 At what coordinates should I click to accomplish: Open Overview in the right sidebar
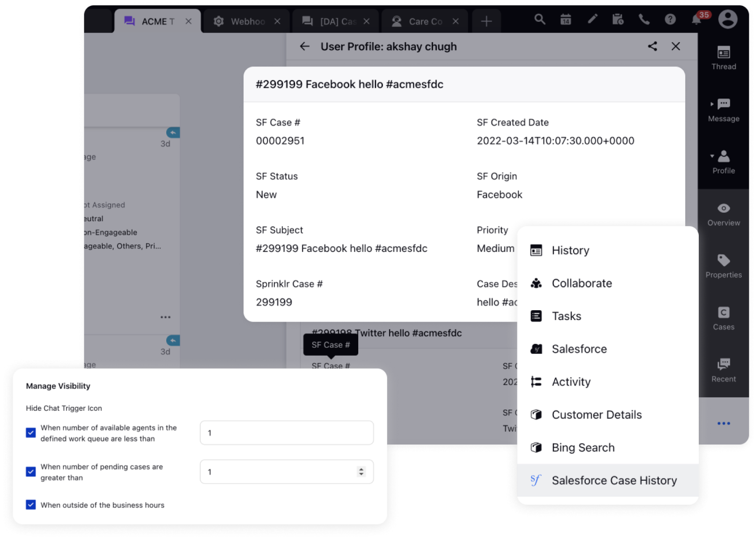pos(724,215)
